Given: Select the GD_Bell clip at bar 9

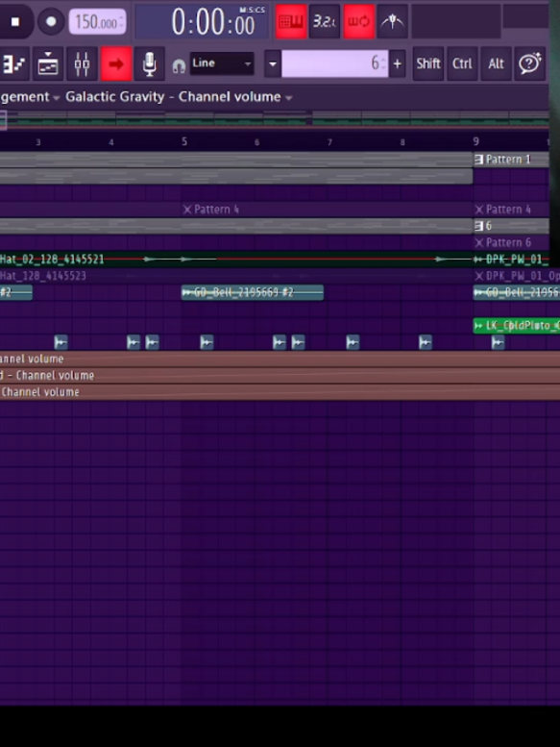Looking at the screenshot, I should click(516, 292).
